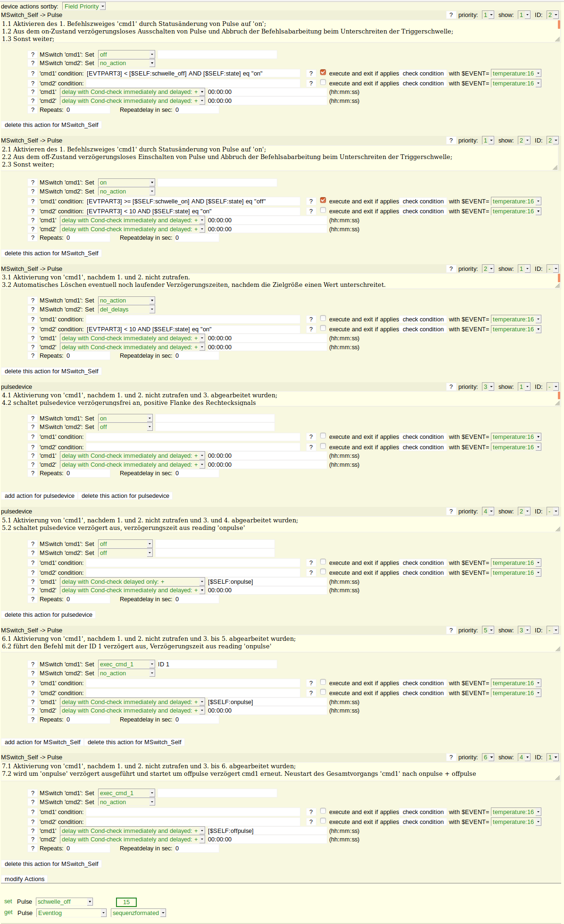
Task: Click question mark beside MSwitch 'cmd1' Set exec_cmd_1 ID 1
Action: [x=33, y=664]
